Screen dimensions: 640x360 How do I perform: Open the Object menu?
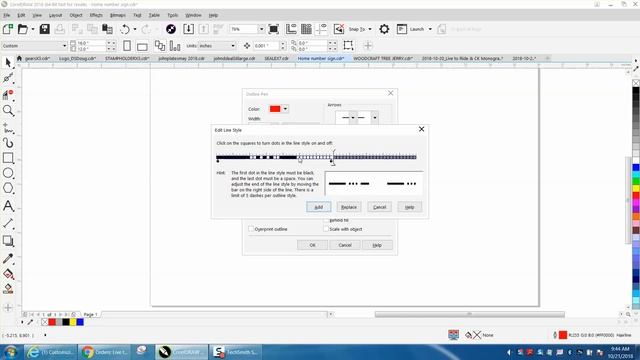[76, 15]
